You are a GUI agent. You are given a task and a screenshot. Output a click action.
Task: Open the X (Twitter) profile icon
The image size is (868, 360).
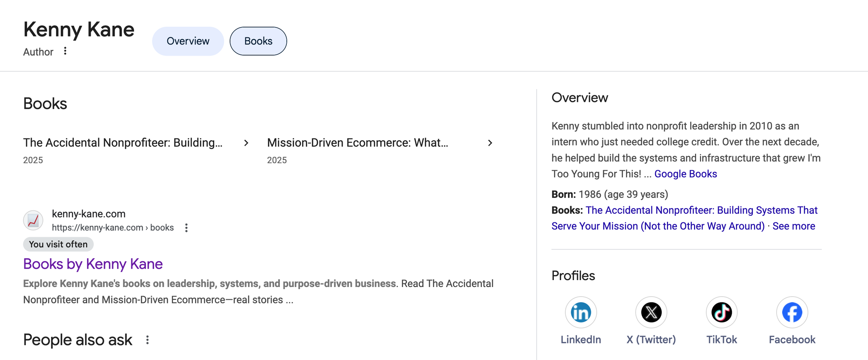point(651,312)
